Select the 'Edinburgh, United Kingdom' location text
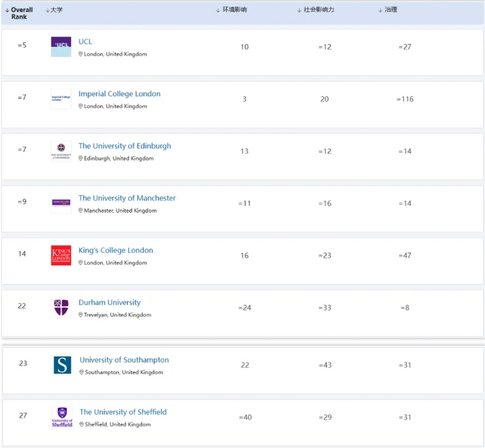Viewport: 485px width, 448px height. [119, 158]
